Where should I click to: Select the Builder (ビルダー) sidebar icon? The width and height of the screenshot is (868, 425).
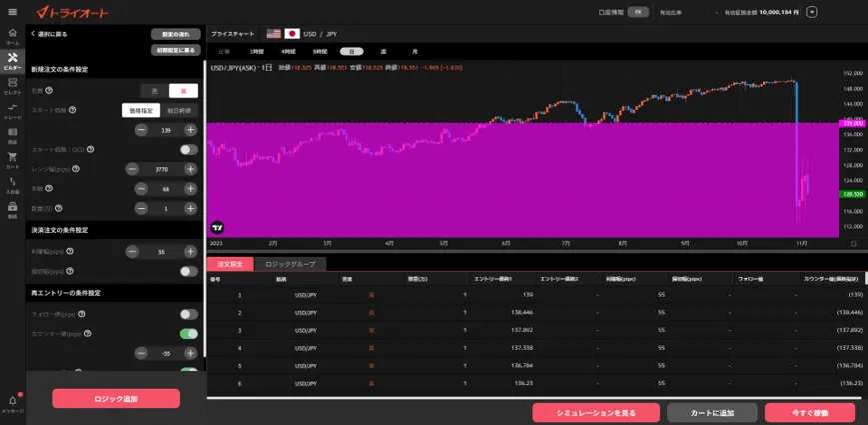[12, 60]
